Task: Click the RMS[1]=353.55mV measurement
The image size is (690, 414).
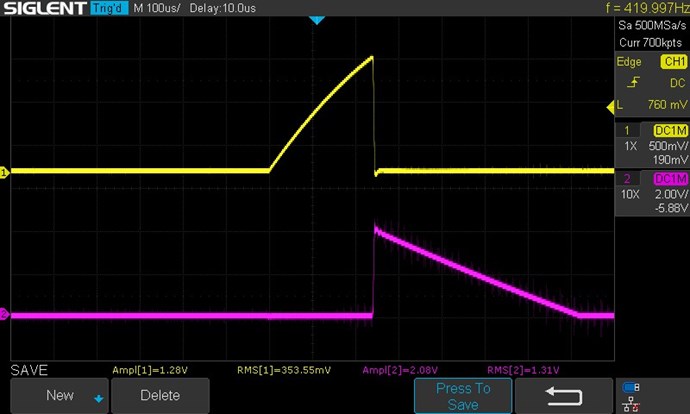Action: tap(284, 370)
